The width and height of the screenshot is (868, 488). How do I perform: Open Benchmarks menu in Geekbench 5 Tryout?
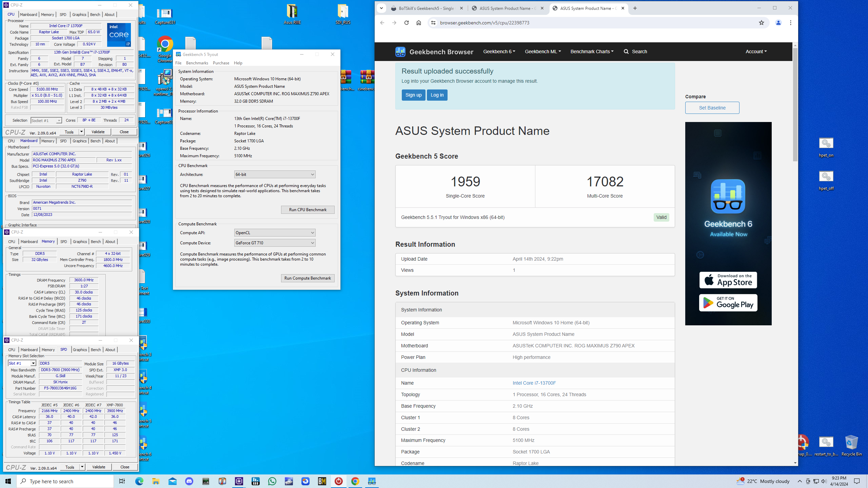197,63
